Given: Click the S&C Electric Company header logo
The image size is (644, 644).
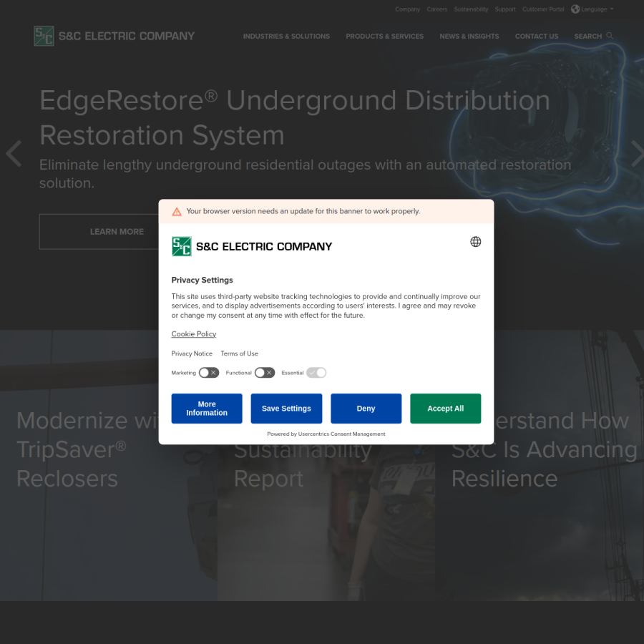Looking at the screenshot, I should coord(114,36).
